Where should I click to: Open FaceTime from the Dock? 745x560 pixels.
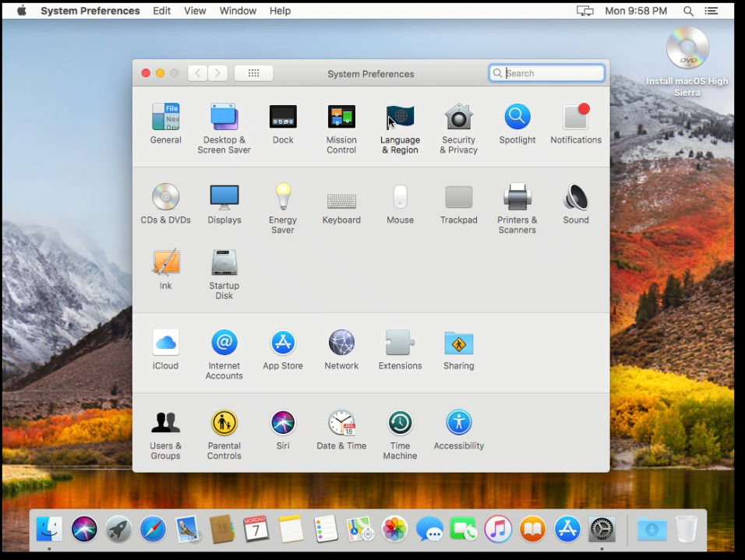pyautogui.click(x=463, y=529)
